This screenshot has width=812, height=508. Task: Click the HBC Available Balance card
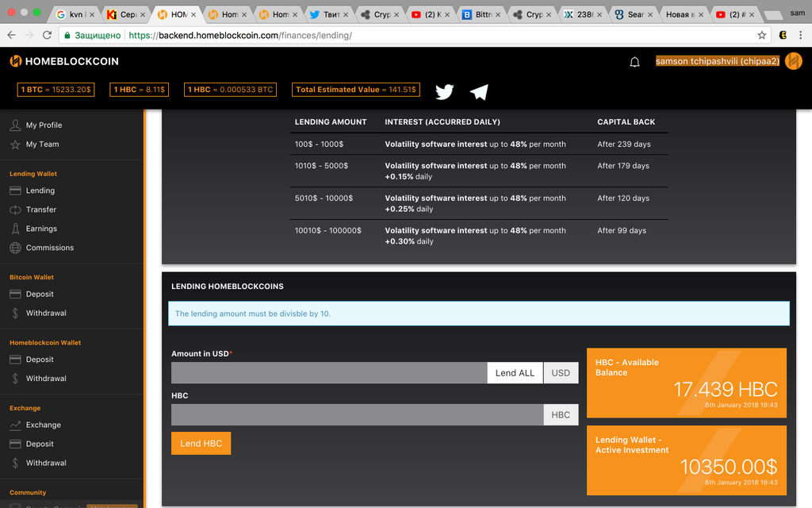pos(687,383)
